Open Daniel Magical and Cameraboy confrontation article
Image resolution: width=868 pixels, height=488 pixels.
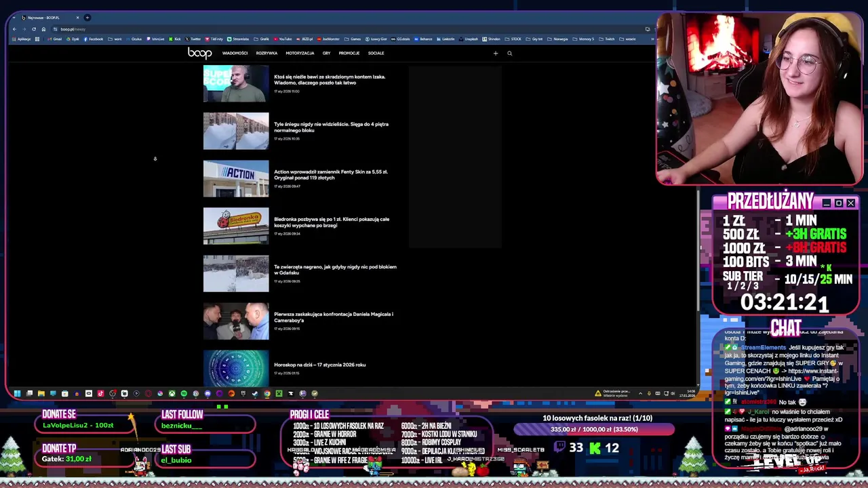pos(334,317)
